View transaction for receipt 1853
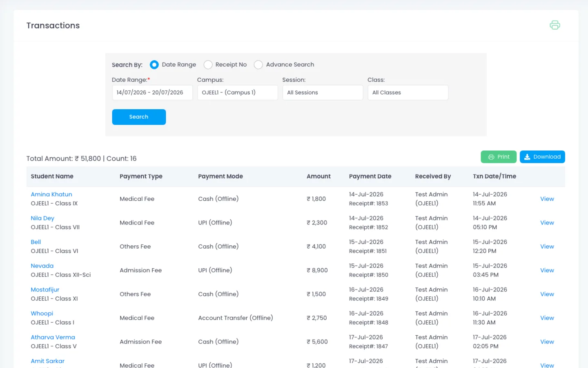This screenshot has height=368, width=588. 547,199
